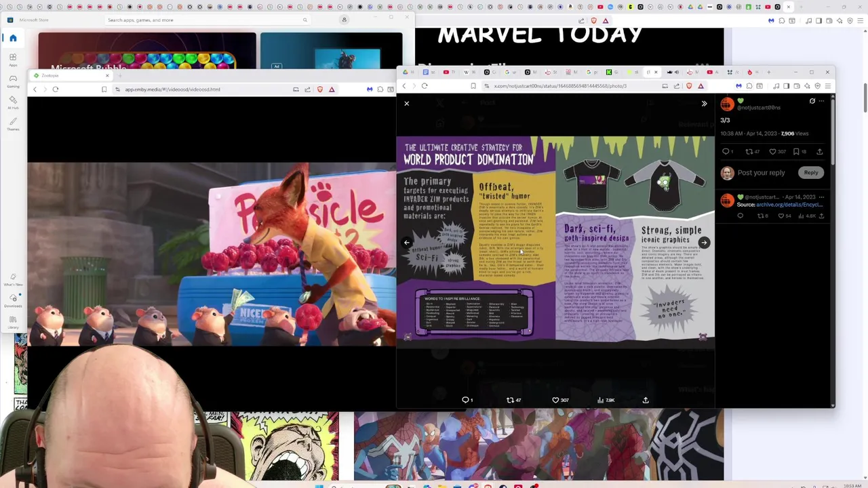Screen dimensions: 868x488
Task: Open share icon in Emby window toolbar
Action: coord(307,89)
